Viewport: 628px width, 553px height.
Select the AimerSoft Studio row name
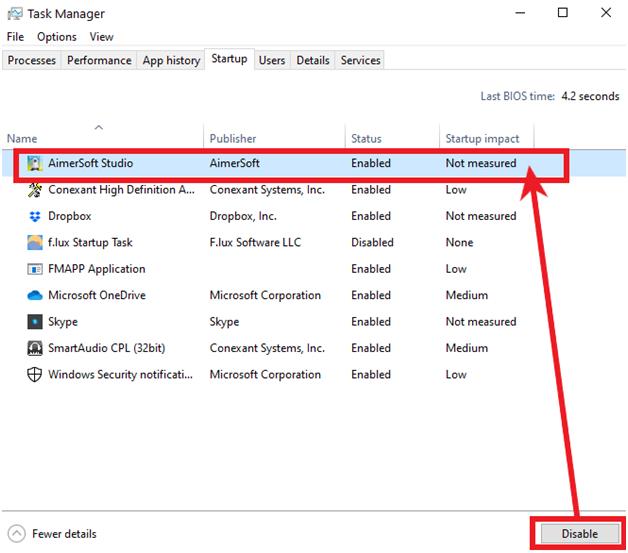point(91,163)
